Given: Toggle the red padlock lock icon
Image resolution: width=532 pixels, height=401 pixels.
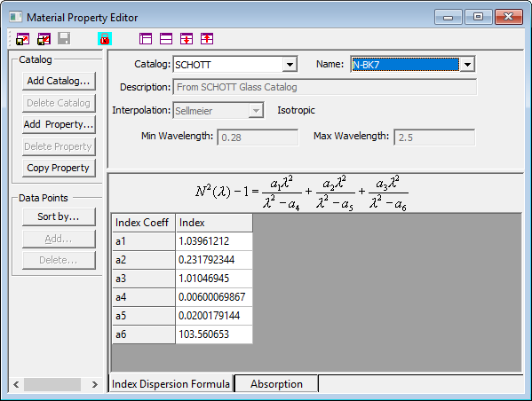Looking at the screenshot, I should pyautogui.click(x=105, y=39).
